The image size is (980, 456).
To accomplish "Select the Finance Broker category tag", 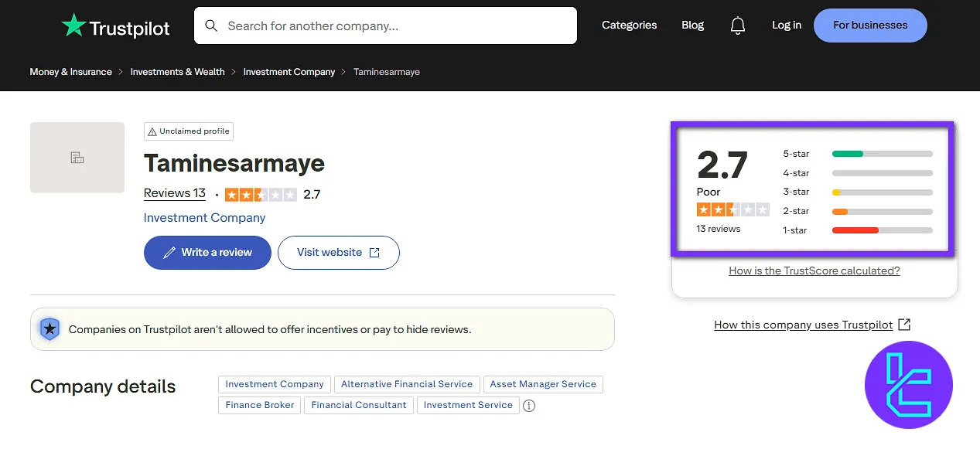I will tap(260, 405).
